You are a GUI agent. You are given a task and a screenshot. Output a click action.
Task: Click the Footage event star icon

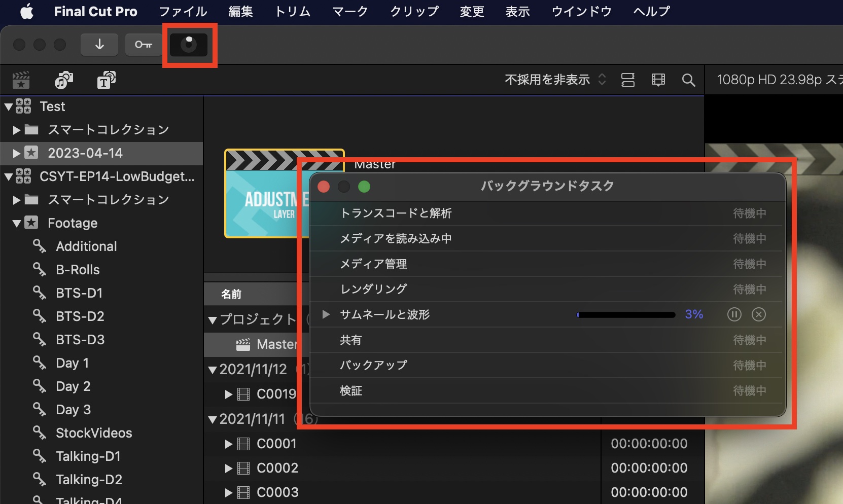tap(31, 223)
